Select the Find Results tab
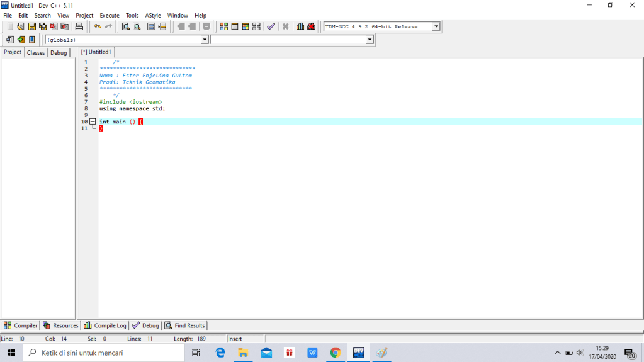 [185, 325]
